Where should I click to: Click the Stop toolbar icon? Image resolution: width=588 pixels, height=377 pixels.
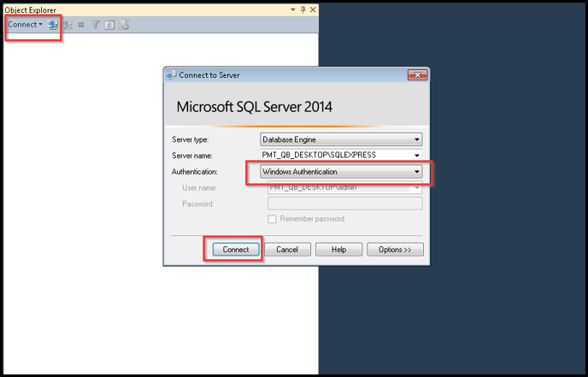pyautogui.click(x=81, y=25)
